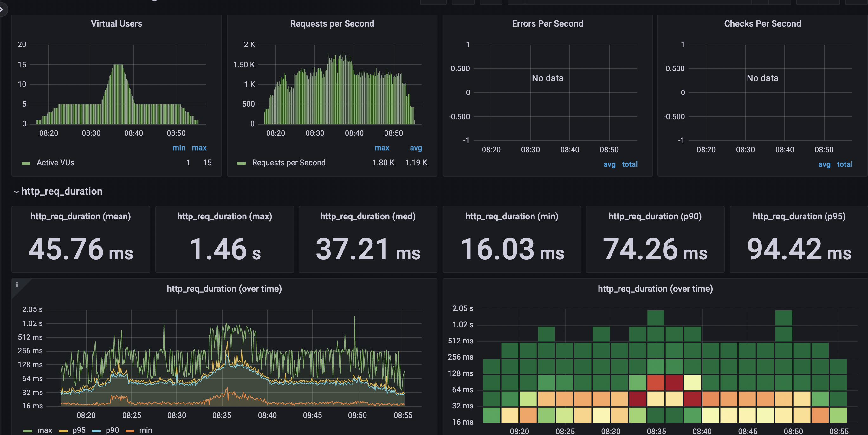Toggle the p95 series in the legend
The height and width of the screenshot is (435, 868).
(x=79, y=430)
